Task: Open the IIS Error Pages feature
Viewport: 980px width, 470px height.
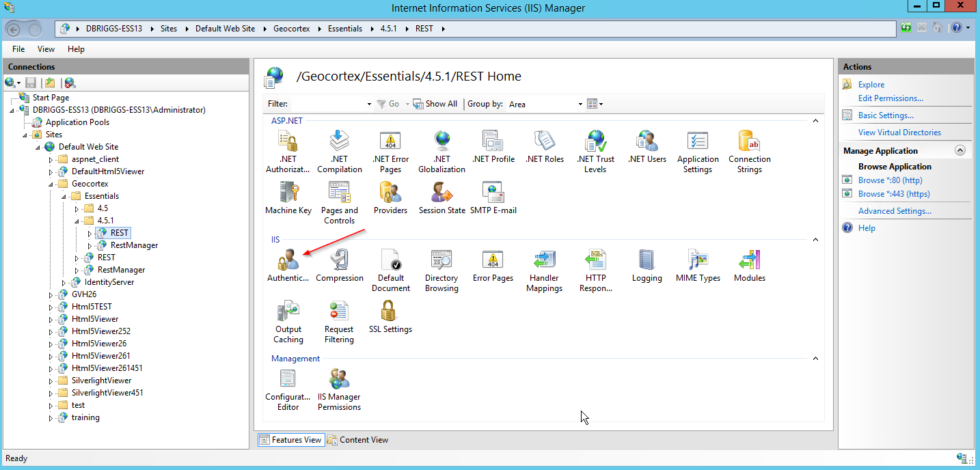Action: 493,265
